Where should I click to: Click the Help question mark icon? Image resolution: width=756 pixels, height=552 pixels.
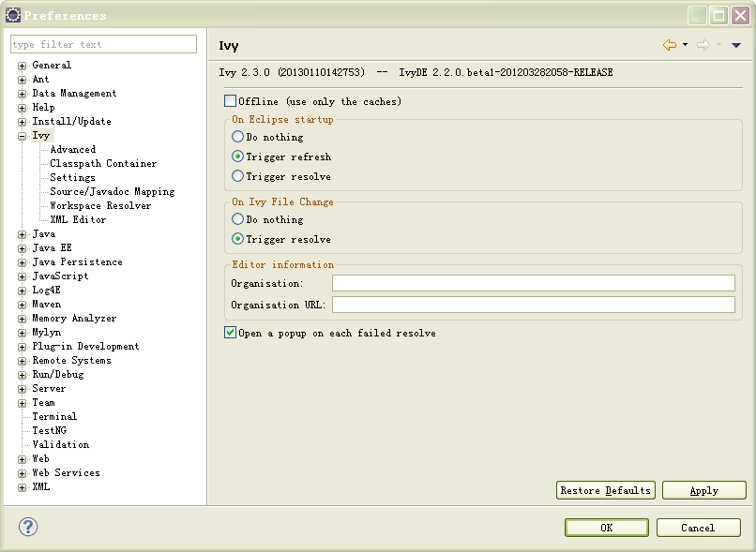point(28,528)
